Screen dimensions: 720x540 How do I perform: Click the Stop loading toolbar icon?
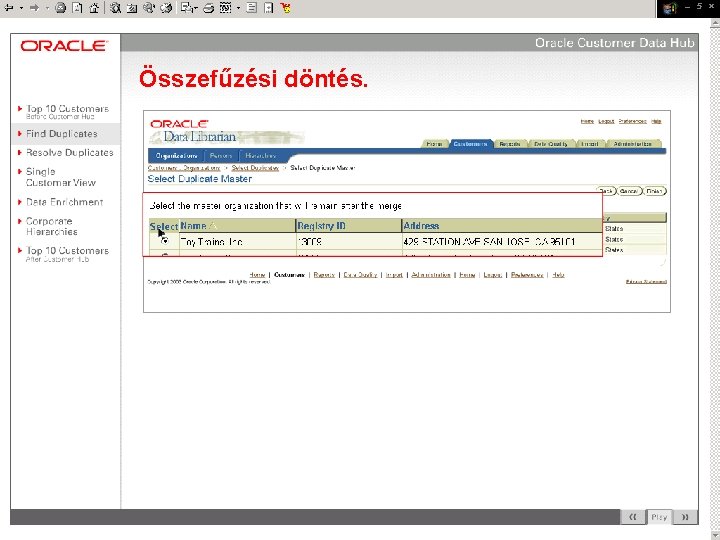60,8
